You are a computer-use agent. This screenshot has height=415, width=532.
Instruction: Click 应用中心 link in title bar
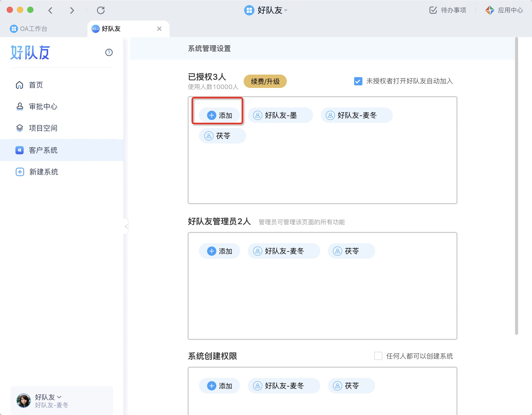coord(510,10)
